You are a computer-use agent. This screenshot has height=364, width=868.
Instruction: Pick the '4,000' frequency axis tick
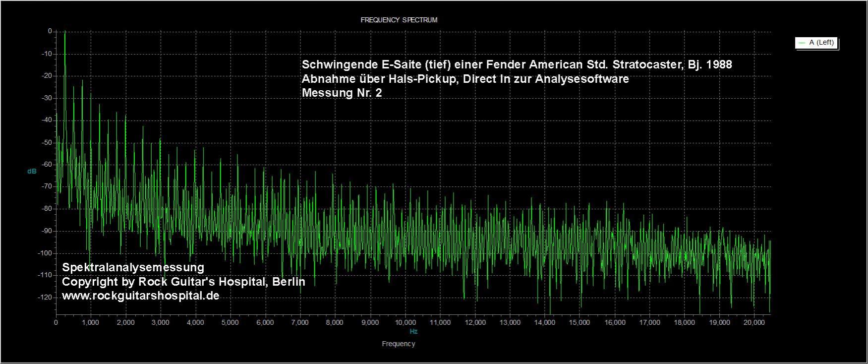pos(195,322)
